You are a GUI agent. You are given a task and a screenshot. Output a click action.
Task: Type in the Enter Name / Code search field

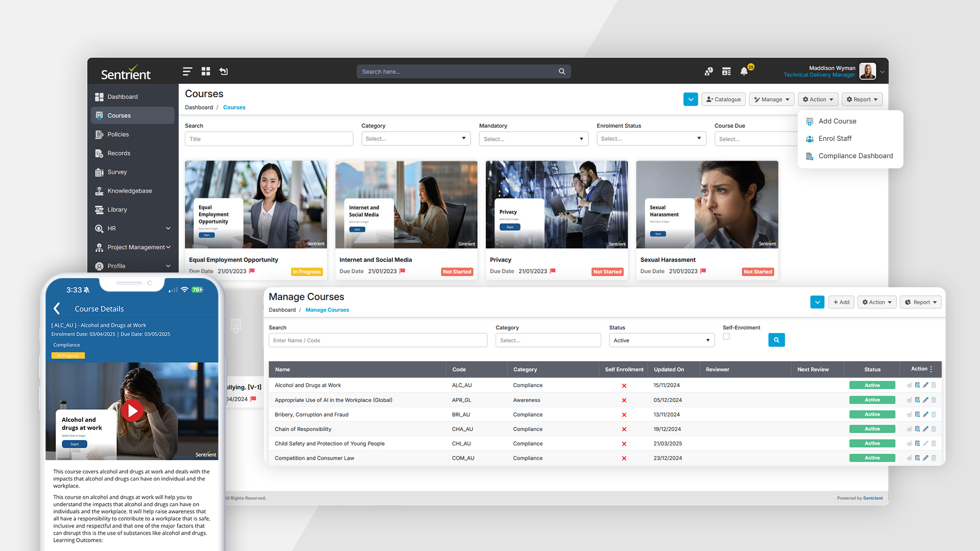[x=378, y=340]
